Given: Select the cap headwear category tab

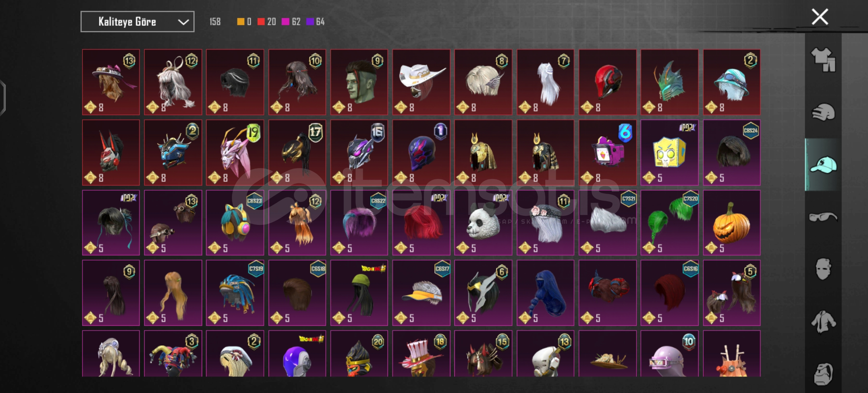Looking at the screenshot, I should pyautogui.click(x=823, y=164).
